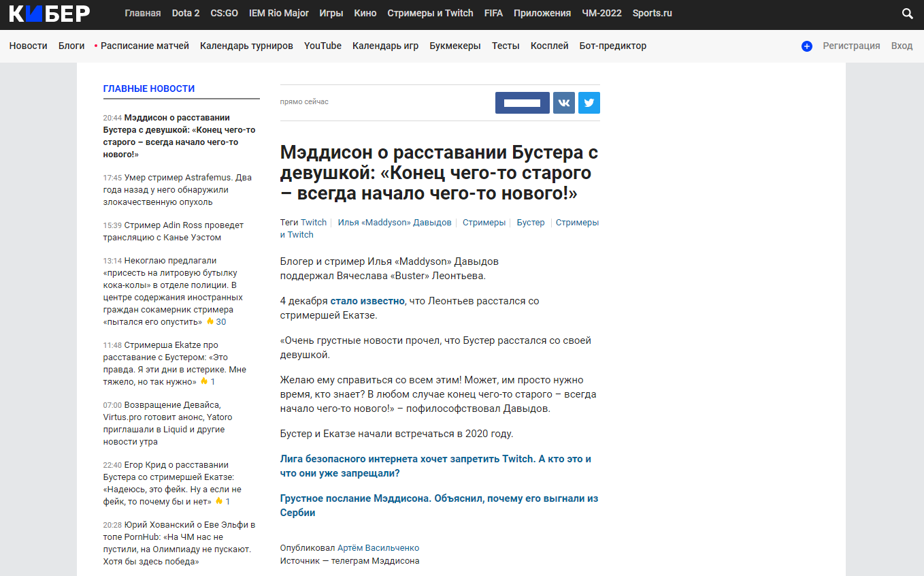Go to the FIFA section
Image resolution: width=924 pixels, height=576 pixels.
click(493, 13)
